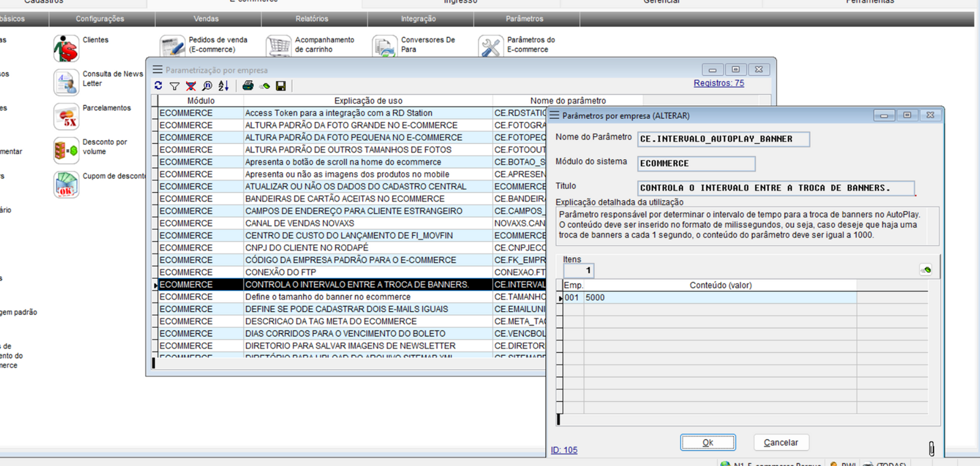Open the Relatórios menu tab
Screen dimensions: 980x466
312,19
